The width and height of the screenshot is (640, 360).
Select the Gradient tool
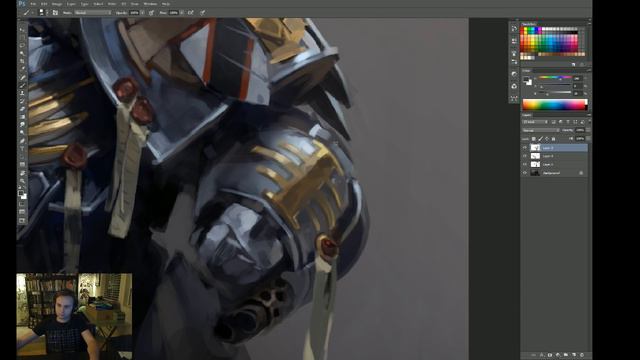pos(22,117)
